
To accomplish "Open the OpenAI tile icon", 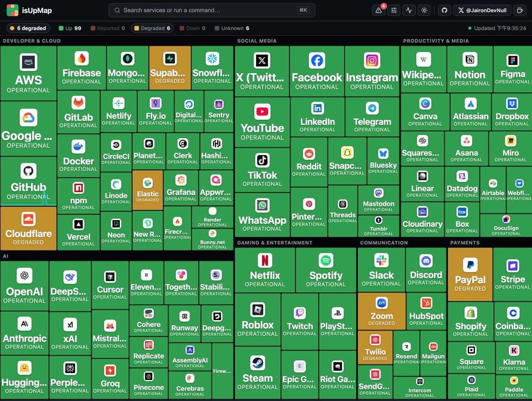I will click(x=25, y=276).
